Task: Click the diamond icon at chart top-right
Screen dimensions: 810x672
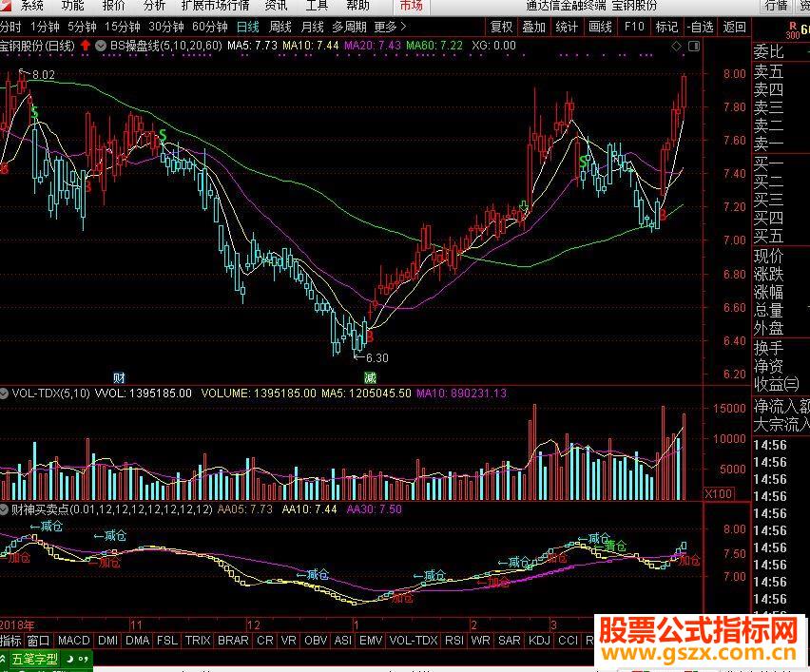Action: point(676,47)
